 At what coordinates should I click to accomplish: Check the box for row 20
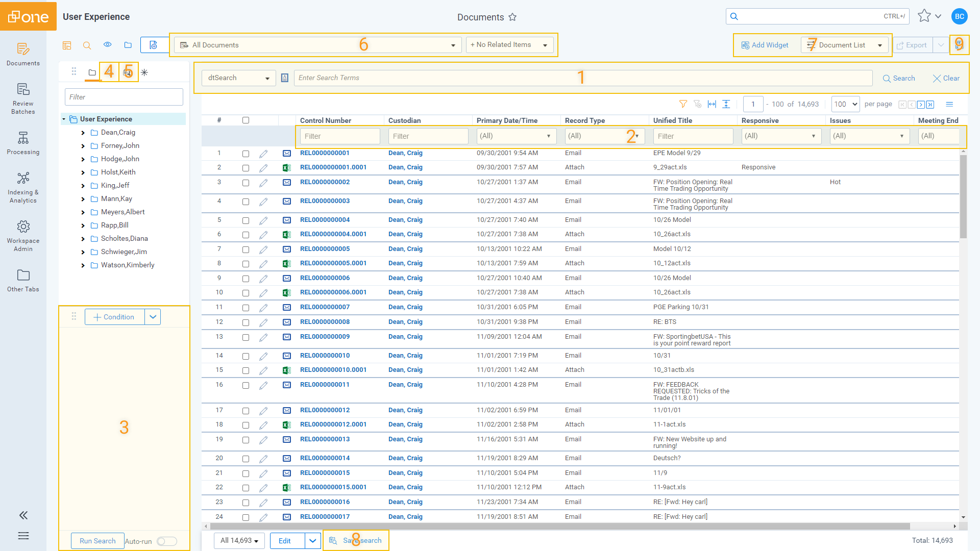(x=246, y=459)
